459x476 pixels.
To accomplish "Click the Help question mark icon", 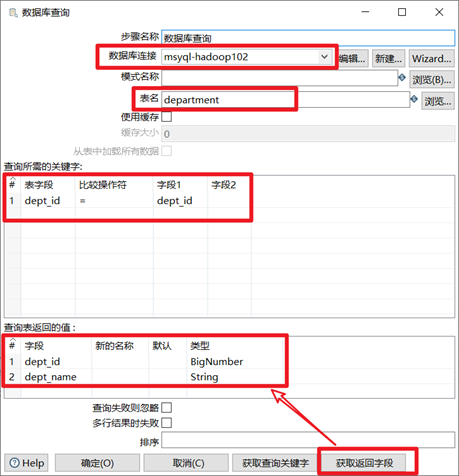I will 15,463.
